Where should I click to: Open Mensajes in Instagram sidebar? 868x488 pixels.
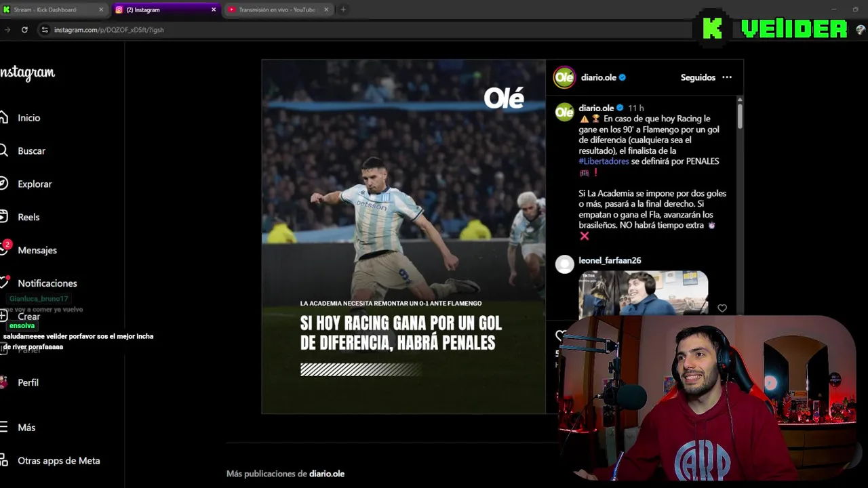pyautogui.click(x=37, y=251)
